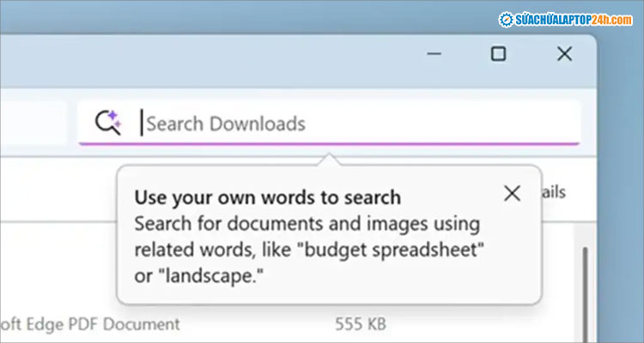Dismiss the "Use your own words" tooltip
This screenshot has width=644, height=343.
tap(512, 193)
